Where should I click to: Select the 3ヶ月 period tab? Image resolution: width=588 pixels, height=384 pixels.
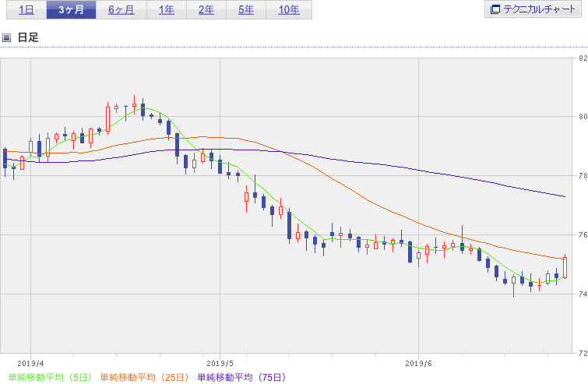71,10
